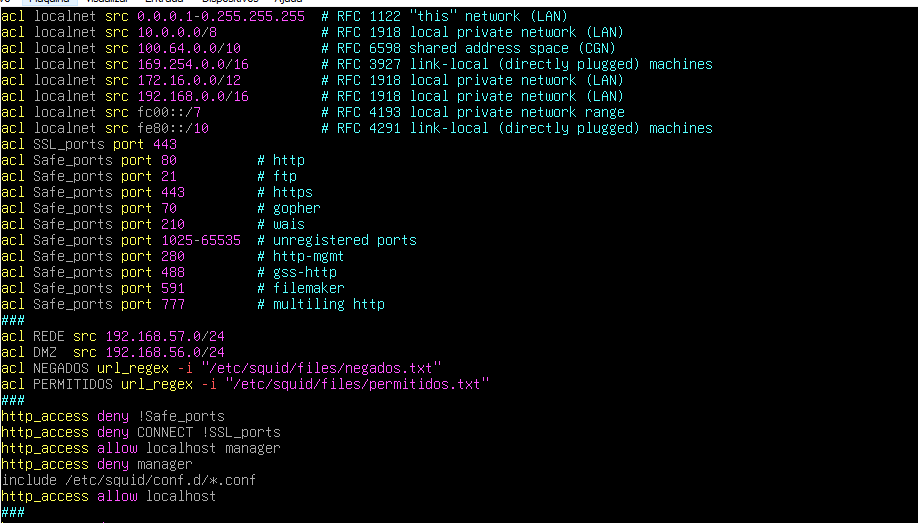Open the Ajuda menu
918x523 pixels.
287,2
